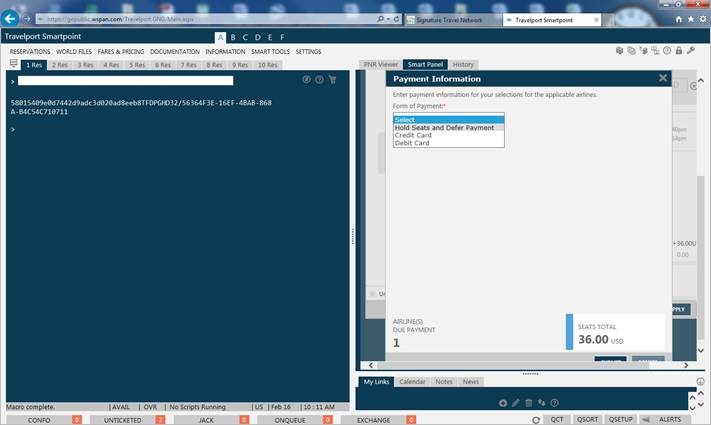711x425 pixels.
Task: Click the OVR indicator in status bar
Action: coord(150,407)
